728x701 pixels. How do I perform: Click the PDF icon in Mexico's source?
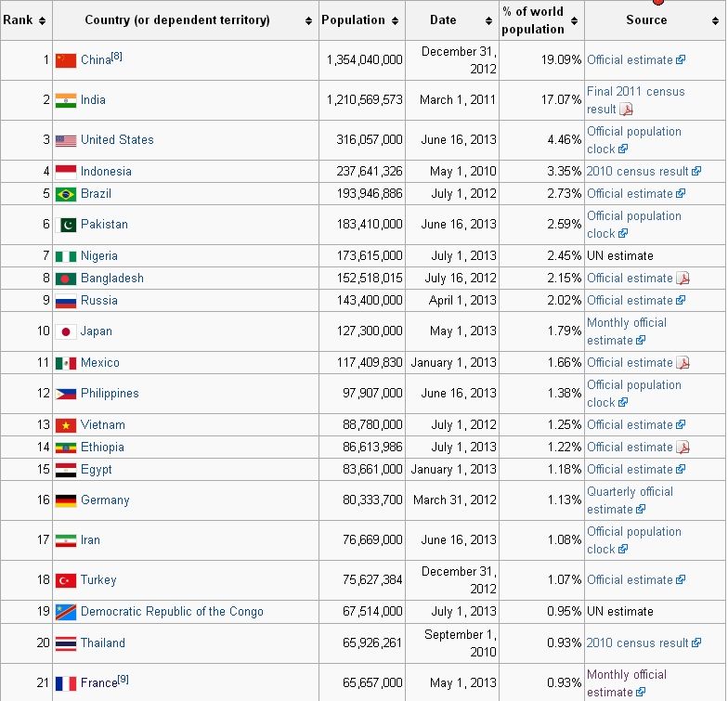point(682,363)
